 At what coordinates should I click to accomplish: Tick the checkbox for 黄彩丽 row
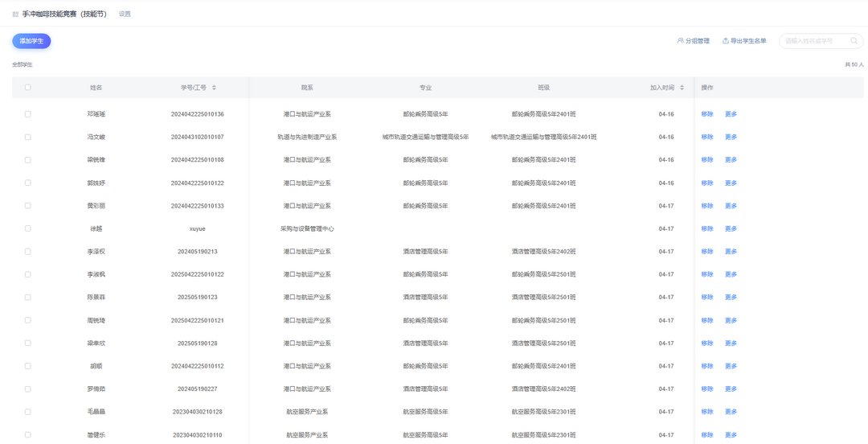(27, 206)
